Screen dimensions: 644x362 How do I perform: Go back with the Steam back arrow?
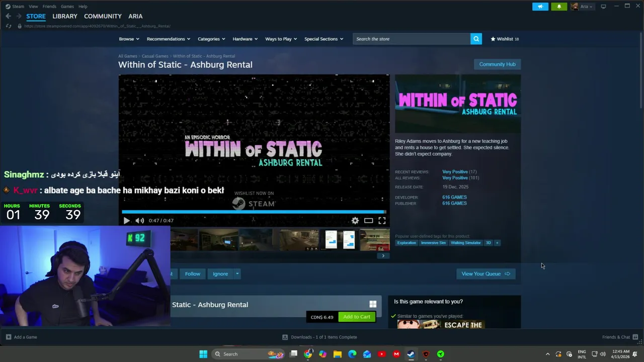coord(8,16)
